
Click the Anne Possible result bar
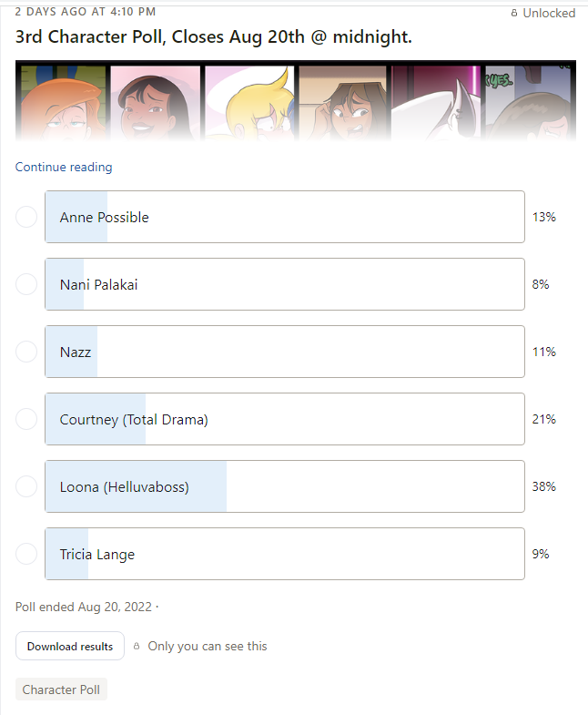[x=285, y=217]
